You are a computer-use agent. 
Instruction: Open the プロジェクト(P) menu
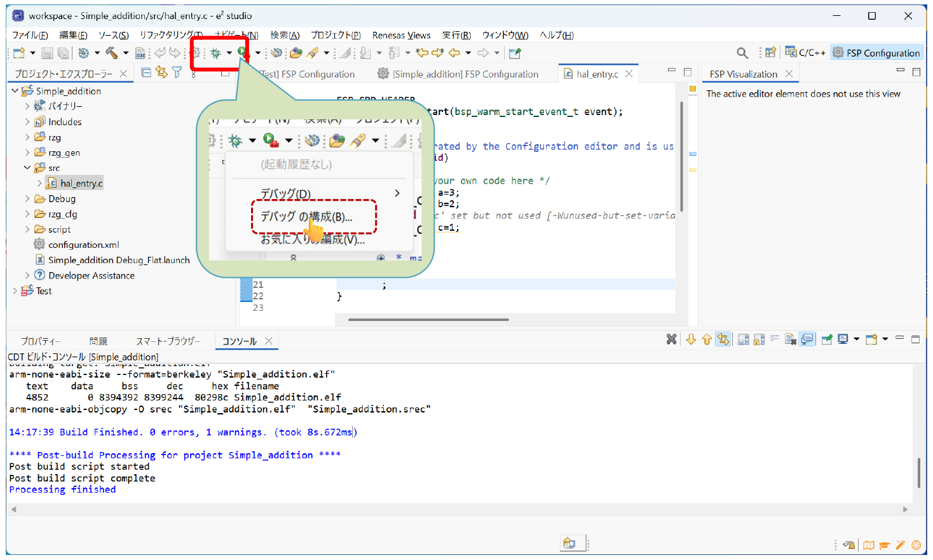pos(336,35)
